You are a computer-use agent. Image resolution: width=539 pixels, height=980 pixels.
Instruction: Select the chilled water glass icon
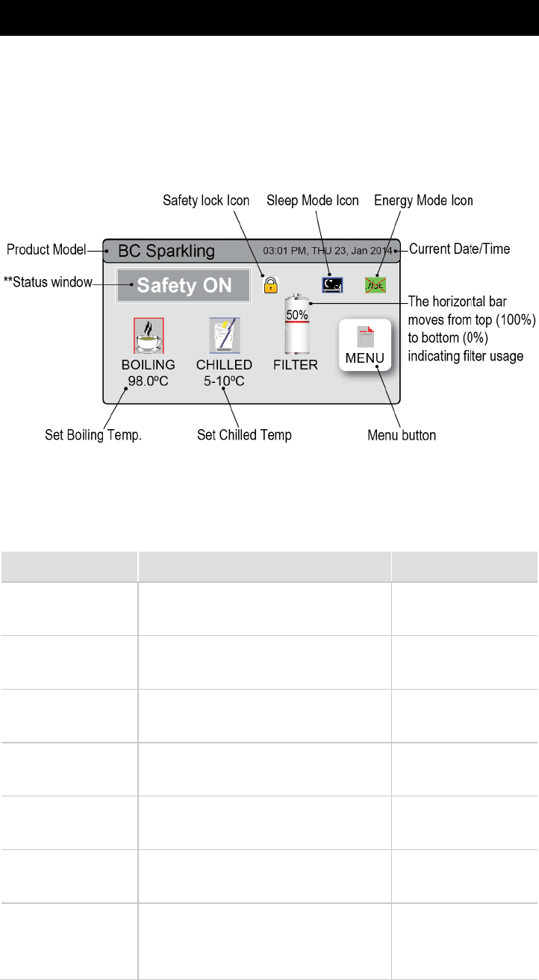click(x=224, y=334)
